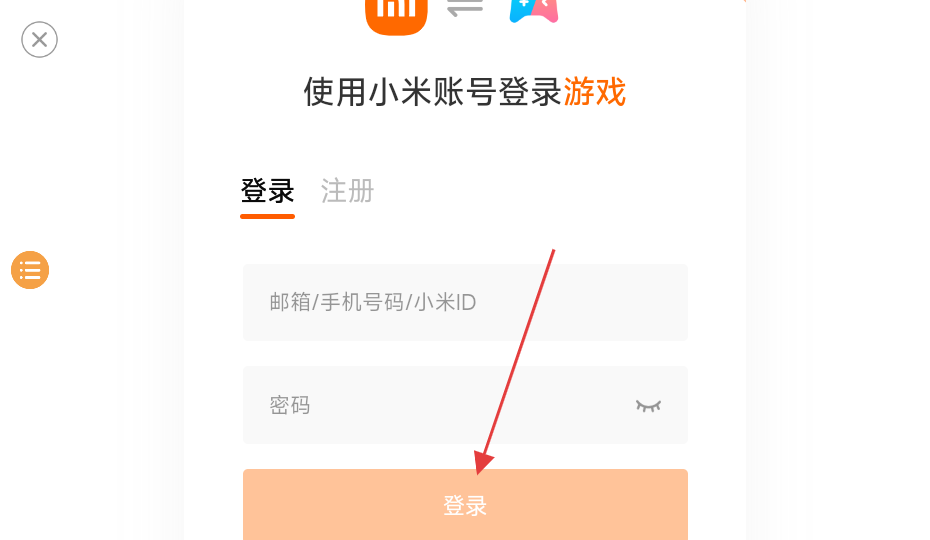Click the red arrow's upper tail end
This screenshot has height=540, width=930.
553,252
